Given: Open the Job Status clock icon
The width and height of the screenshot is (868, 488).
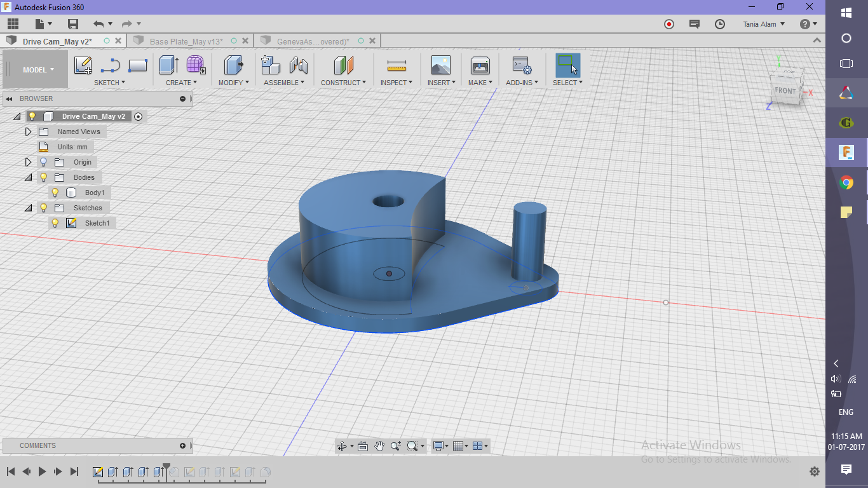Looking at the screenshot, I should pos(720,24).
